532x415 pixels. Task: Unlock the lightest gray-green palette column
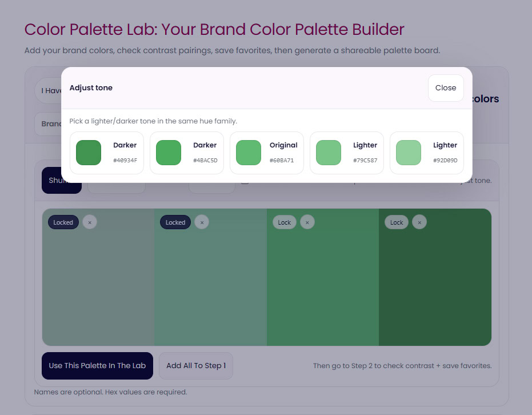(63, 222)
